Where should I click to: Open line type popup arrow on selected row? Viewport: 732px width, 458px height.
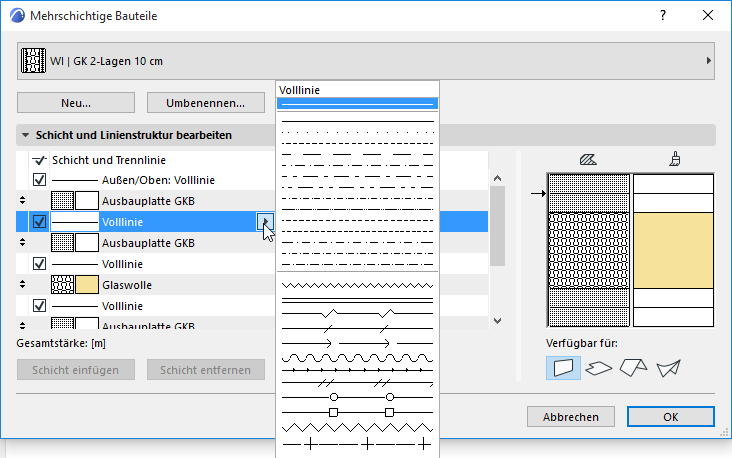(265, 221)
